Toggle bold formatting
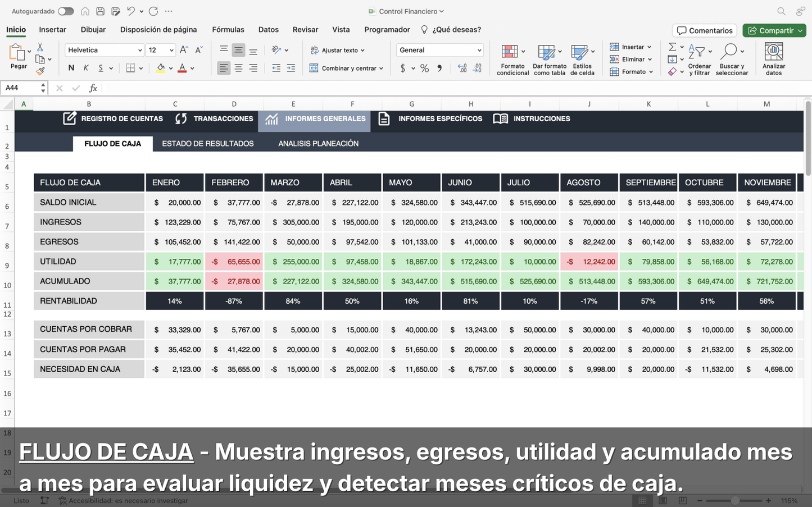The width and height of the screenshot is (812, 507). click(71, 67)
